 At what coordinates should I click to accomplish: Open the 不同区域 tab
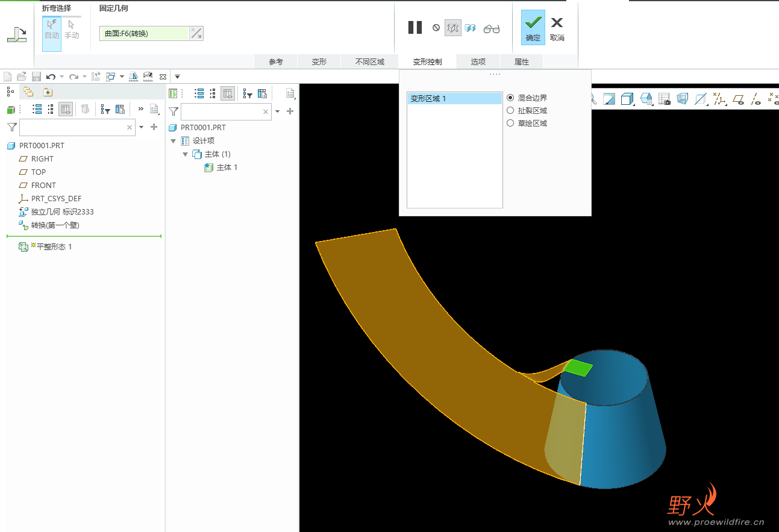370,62
